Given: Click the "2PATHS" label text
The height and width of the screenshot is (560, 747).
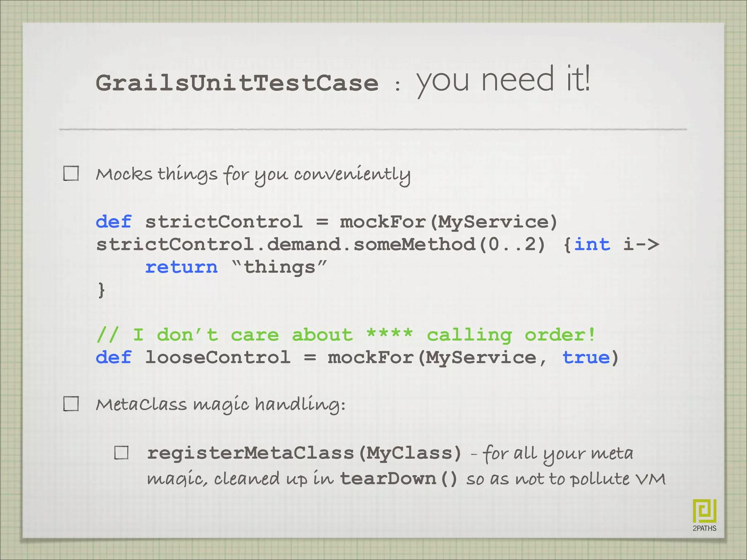Looking at the screenshot, I should pos(704,528).
